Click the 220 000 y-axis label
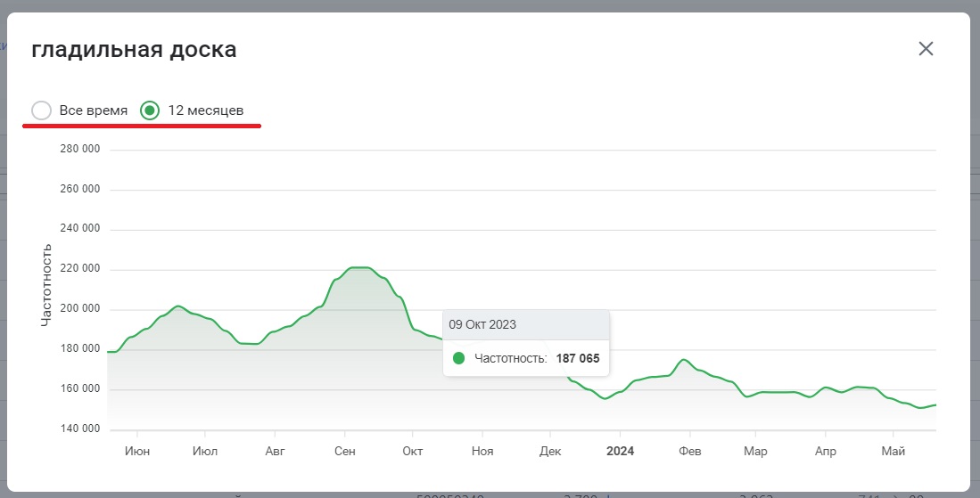This screenshot has height=498, width=980. (79, 269)
